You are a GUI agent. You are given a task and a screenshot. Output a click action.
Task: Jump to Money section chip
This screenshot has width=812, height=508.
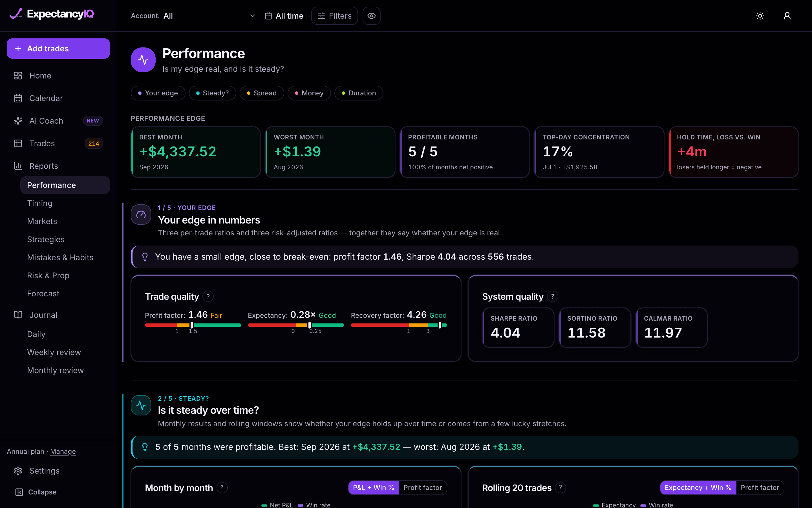pyautogui.click(x=309, y=93)
